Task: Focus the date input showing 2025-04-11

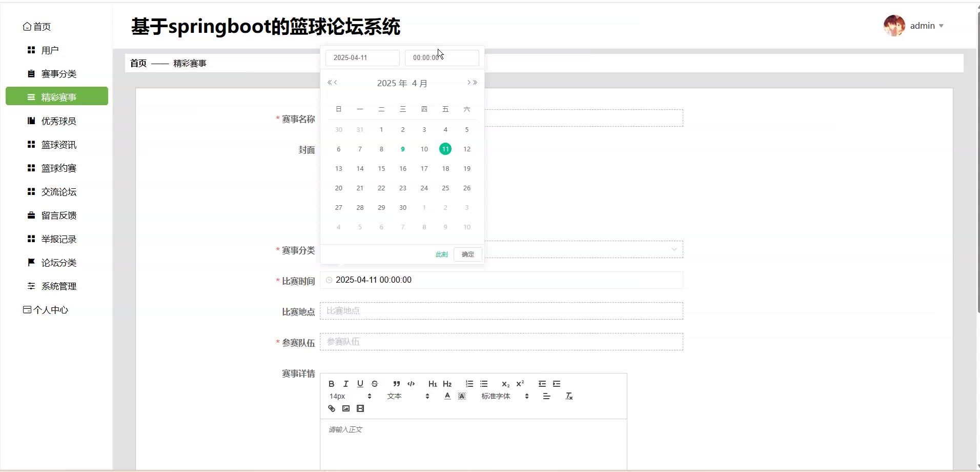Action: 362,58
